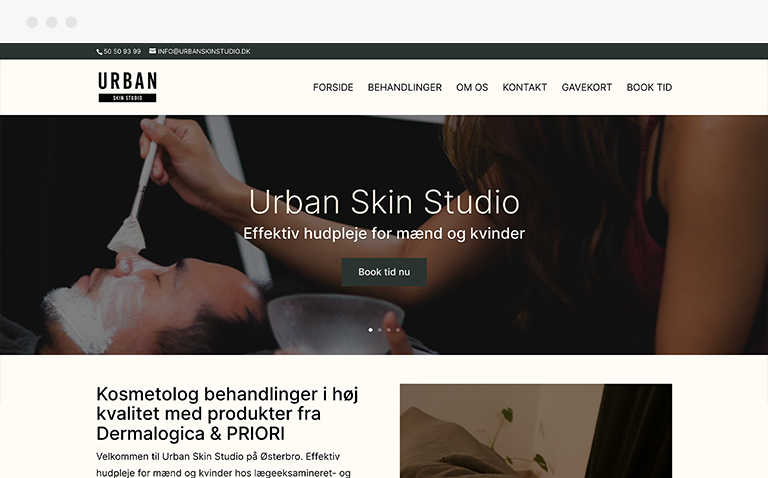Select the second slider dot indicator
This screenshot has height=478, width=768.
380,330
